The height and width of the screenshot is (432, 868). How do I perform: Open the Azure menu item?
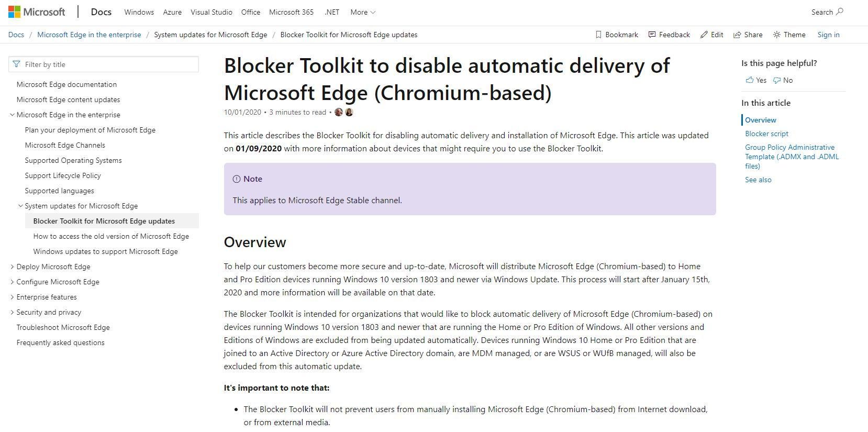[x=172, y=12]
